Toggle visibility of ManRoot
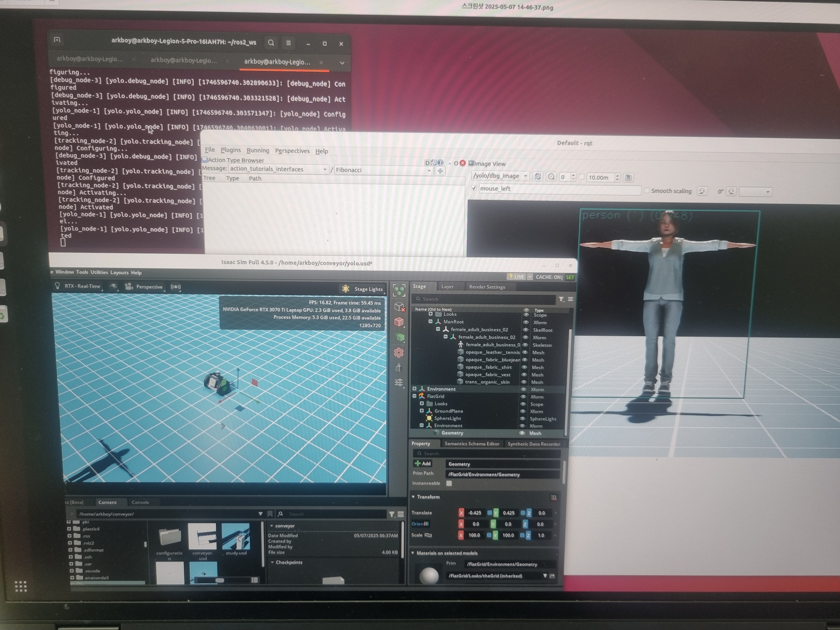The height and width of the screenshot is (630, 840). point(526,322)
